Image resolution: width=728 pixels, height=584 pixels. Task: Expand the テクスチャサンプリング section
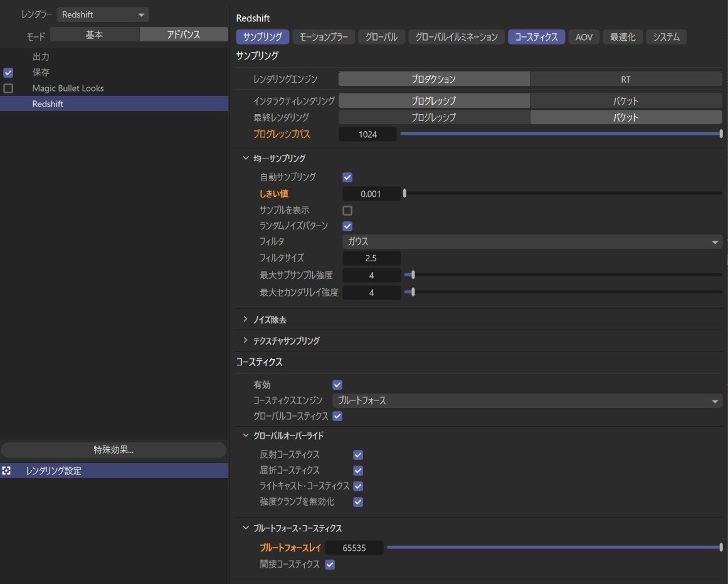tap(246, 340)
